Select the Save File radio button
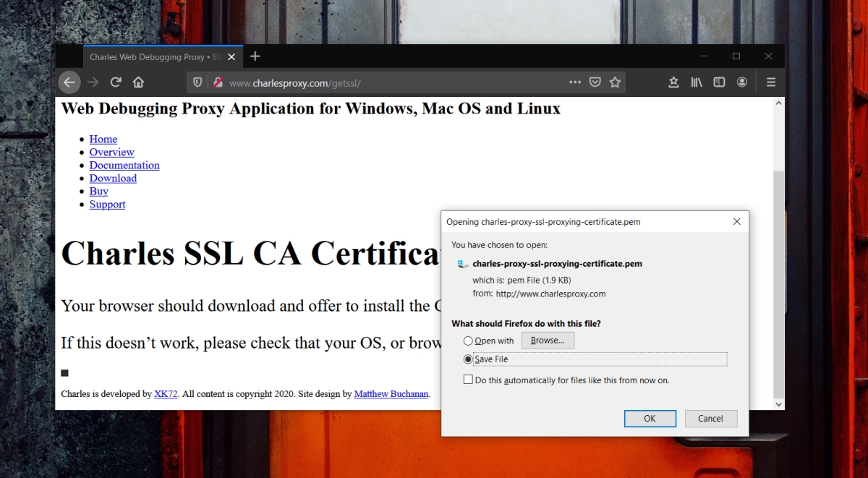This screenshot has width=868, height=478. (x=468, y=359)
